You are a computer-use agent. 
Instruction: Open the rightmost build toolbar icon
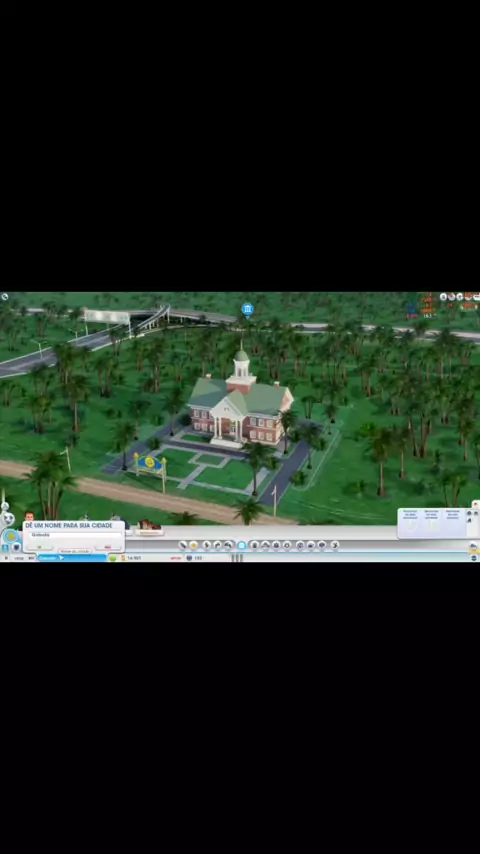coord(335,545)
